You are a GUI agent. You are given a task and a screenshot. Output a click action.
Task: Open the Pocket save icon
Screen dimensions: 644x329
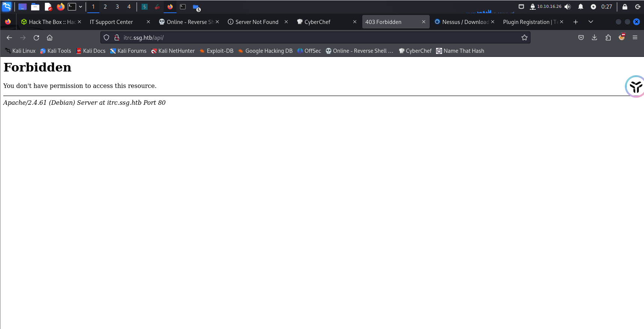[581, 37]
